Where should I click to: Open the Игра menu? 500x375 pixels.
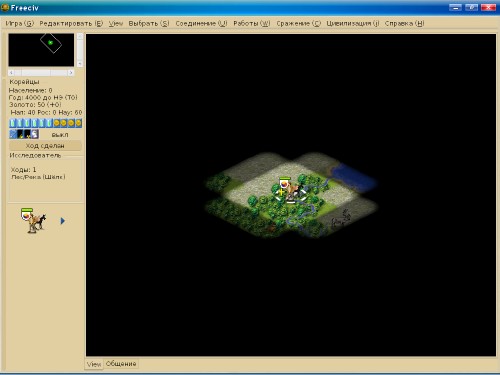[x=20, y=23]
